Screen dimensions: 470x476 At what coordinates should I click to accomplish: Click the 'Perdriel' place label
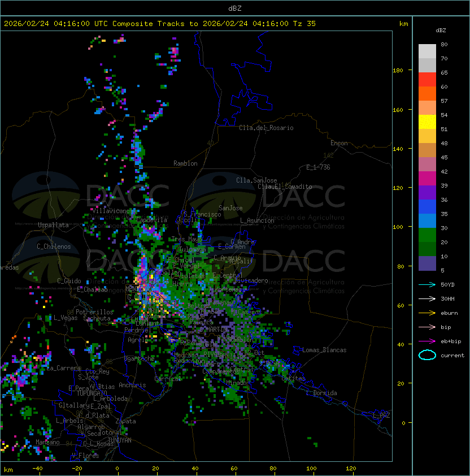tap(138, 330)
